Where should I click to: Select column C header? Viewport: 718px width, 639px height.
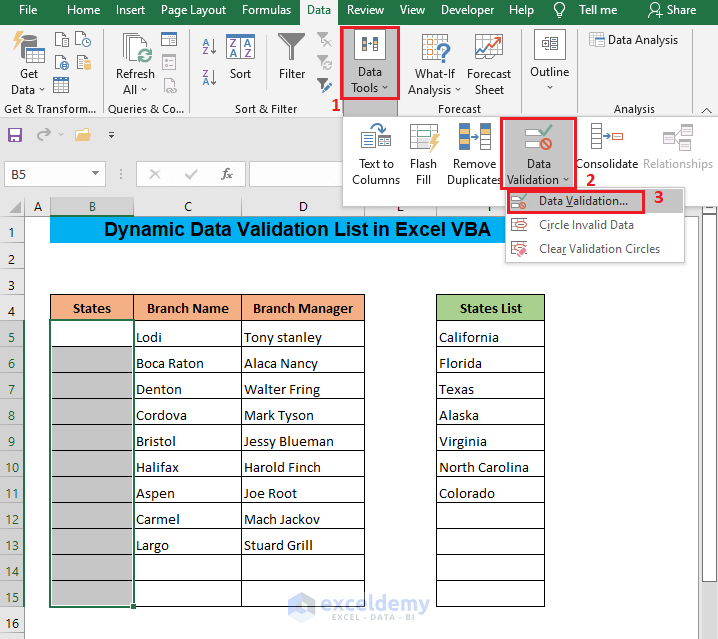[x=188, y=207]
